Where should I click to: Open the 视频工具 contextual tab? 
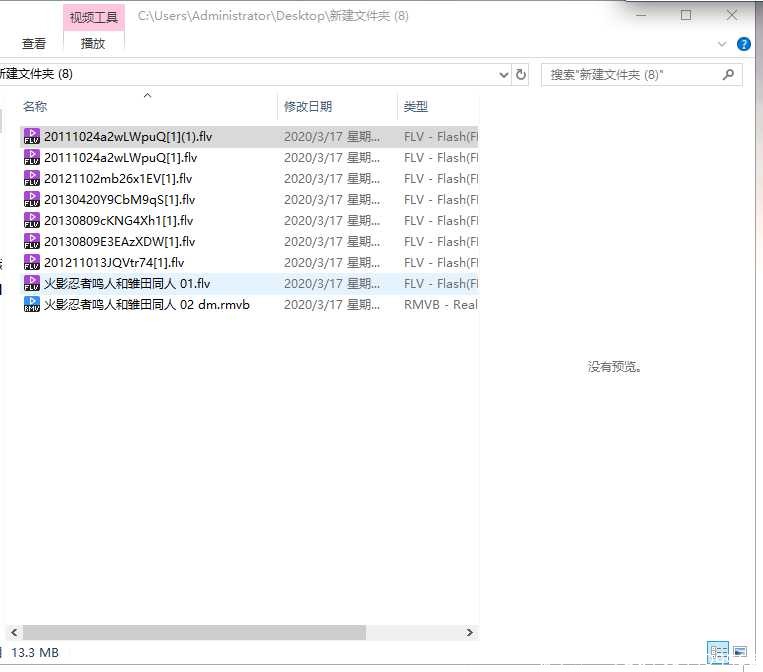click(x=94, y=18)
